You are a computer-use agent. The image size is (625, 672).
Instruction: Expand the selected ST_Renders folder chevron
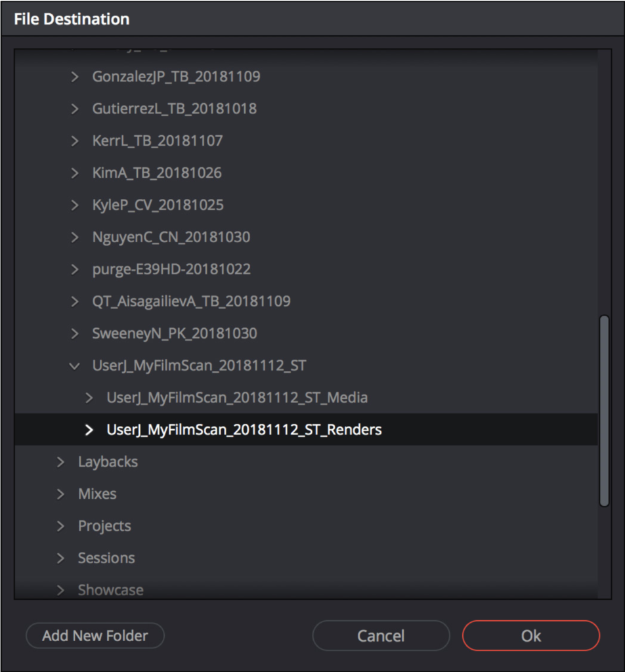pyautogui.click(x=89, y=430)
